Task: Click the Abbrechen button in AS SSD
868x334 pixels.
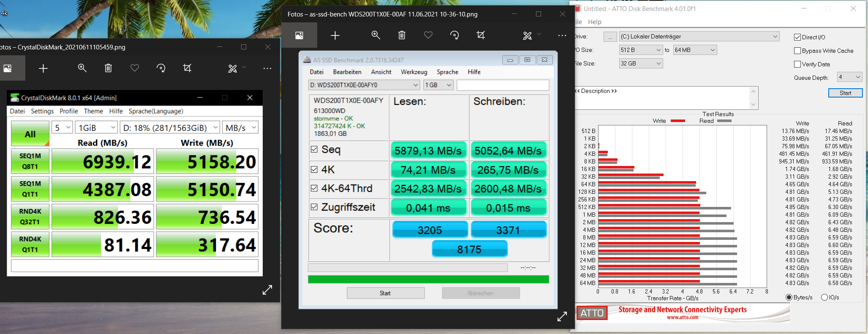Action: click(481, 293)
